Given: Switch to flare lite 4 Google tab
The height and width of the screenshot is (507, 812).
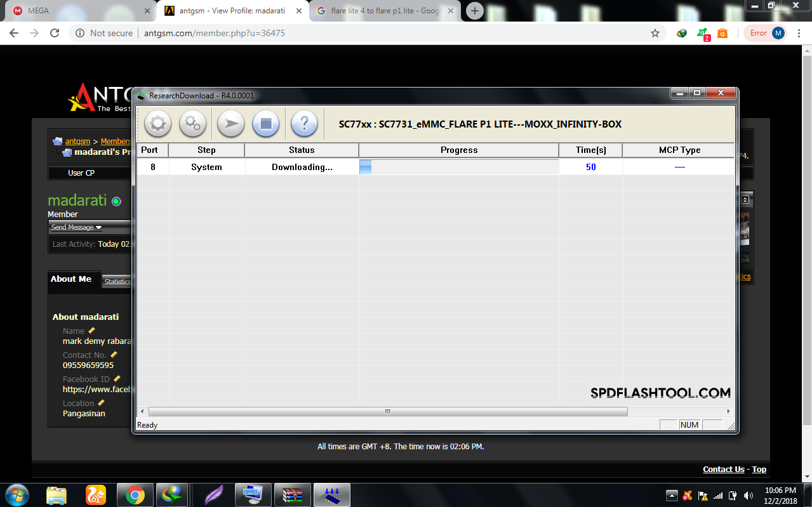Looking at the screenshot, I should click(x=385, y=11).
